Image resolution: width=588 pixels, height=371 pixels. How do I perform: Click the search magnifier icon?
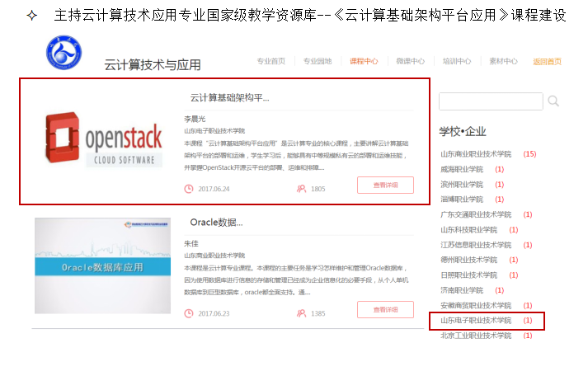553,101
